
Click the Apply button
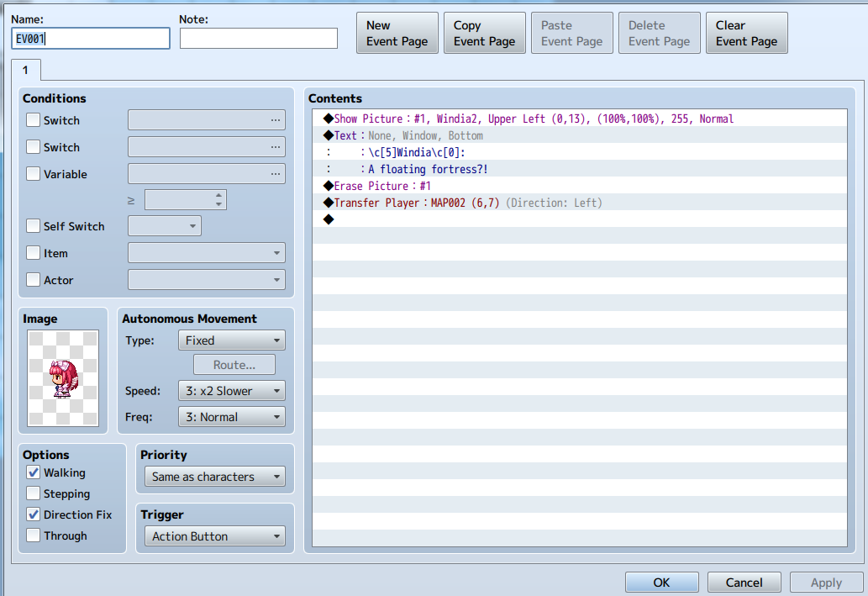click(826, 583)
